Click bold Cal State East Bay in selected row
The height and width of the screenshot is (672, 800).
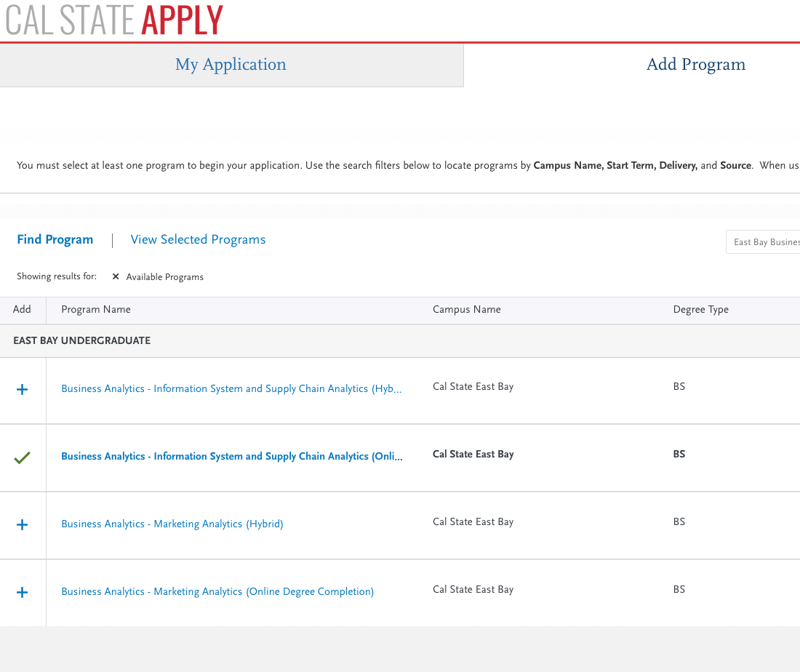[x=473, y=454]
